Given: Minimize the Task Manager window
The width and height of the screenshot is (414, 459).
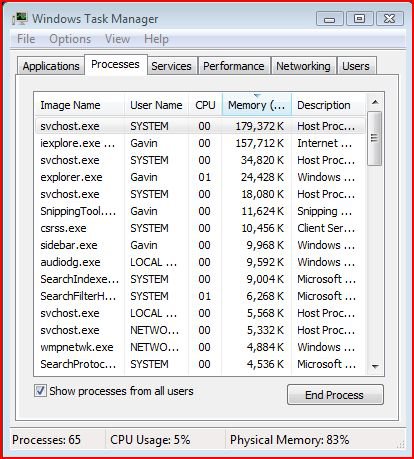Looking at the screenshot, I should point(329,19).
